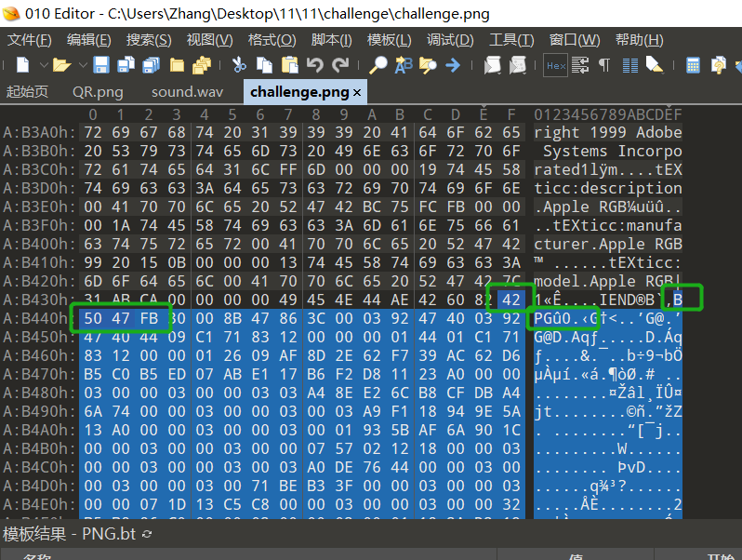Click the Save As icon

point(126,65)
